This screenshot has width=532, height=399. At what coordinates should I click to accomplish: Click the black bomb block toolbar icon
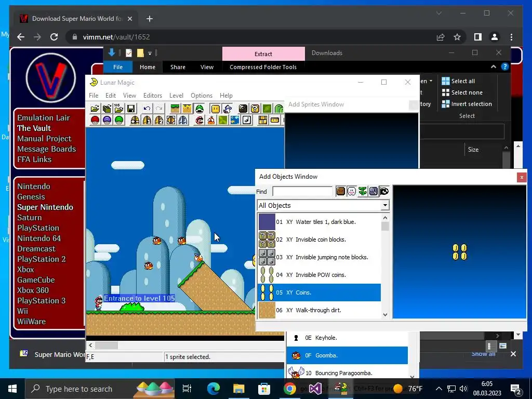click(243, 109)
